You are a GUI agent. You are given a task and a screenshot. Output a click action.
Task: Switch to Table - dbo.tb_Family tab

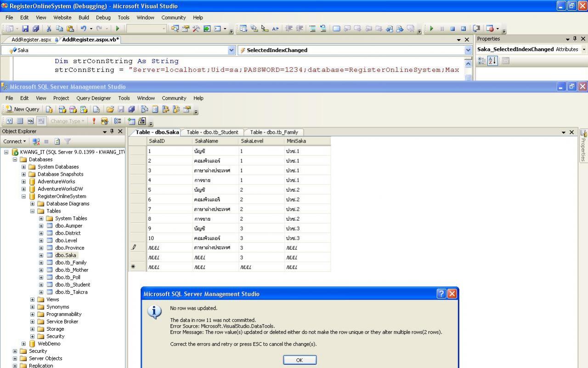(x=274, y=132)
